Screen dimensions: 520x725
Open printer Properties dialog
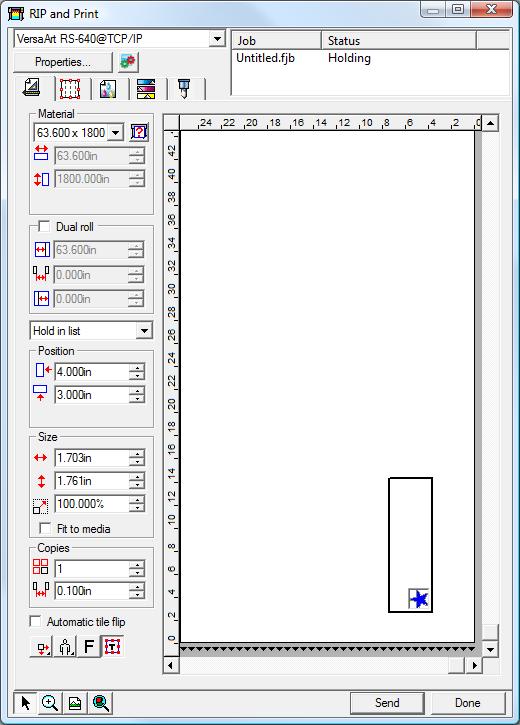[x=63, y=62]
